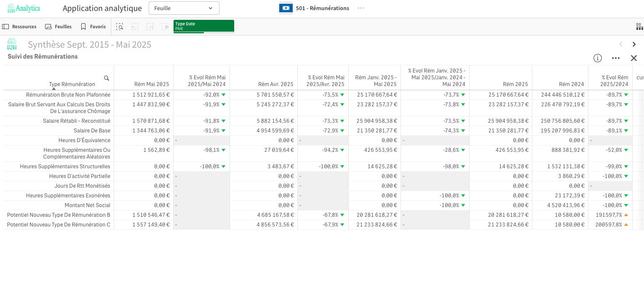The image size is (644, 299).
Task: Open the Favoris bookmarks
Action: point(93,27)
